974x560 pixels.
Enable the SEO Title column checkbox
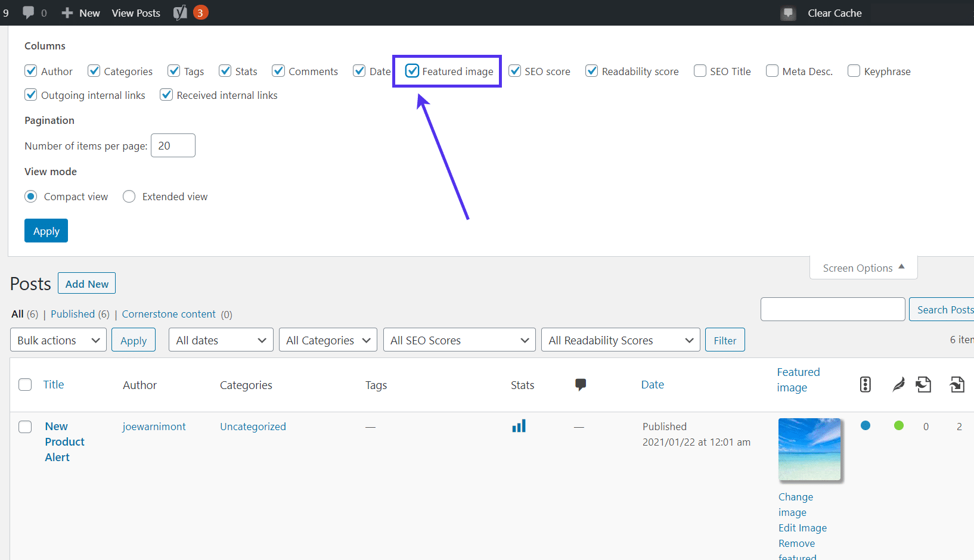pos(700,71)
